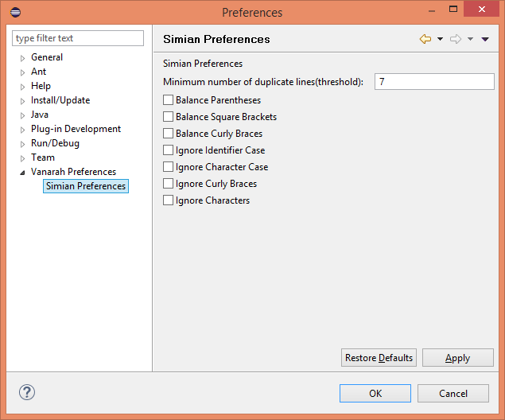Enable Balance Square Brackets checkbox
Screen dimensions: 505x420
[168, 117]
